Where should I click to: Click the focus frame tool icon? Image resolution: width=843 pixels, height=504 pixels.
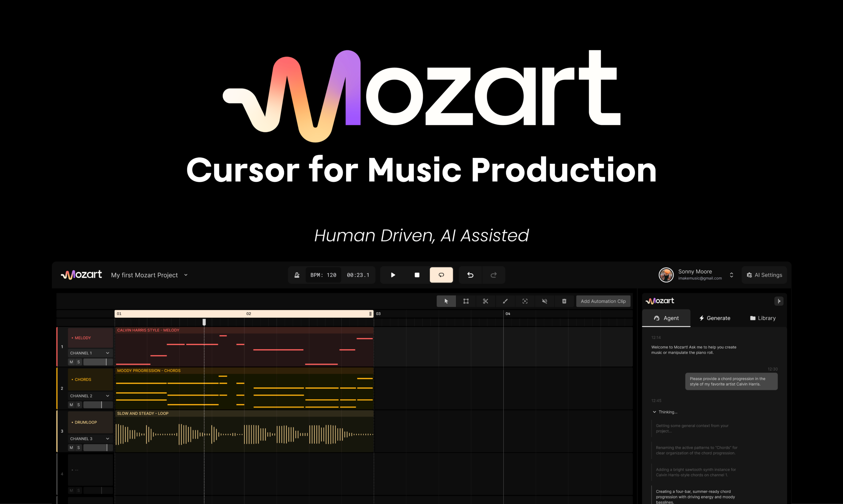coord(525,301)
